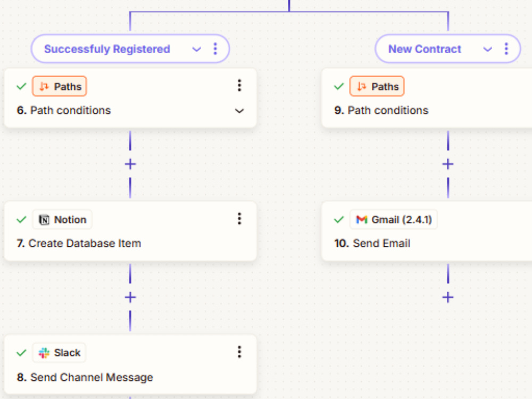Add step after Path conditions step 6
Viewport: 532px width, 399px height.
pos(130,164)
